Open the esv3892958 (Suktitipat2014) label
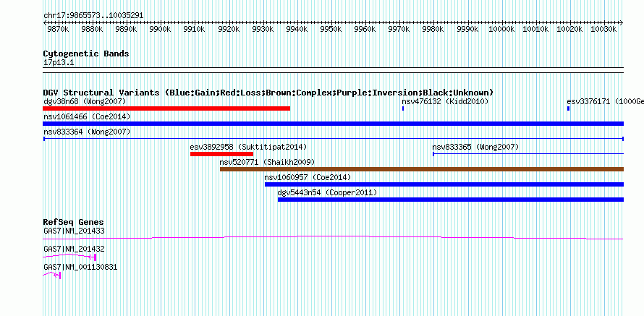 pos(248,147)
